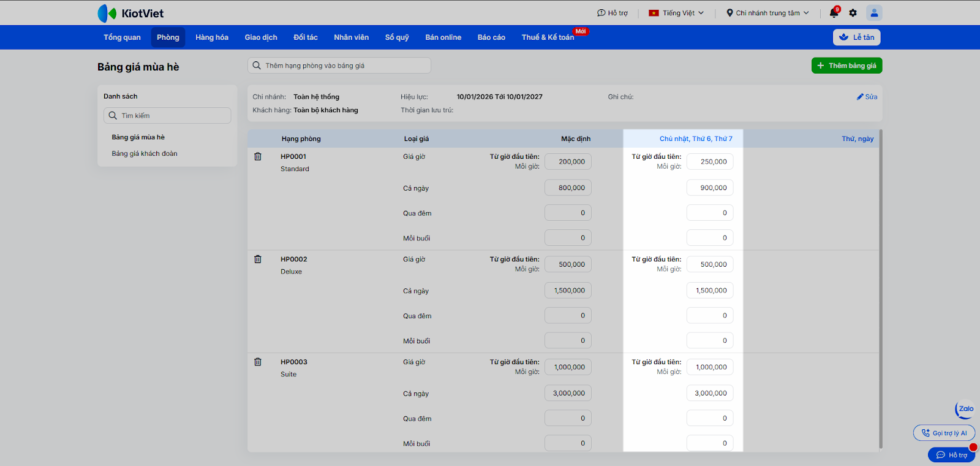Click HP0003 default Qua đêm price field
The height and width of the screenshot is (466, 980).
[x=568, y=418]
